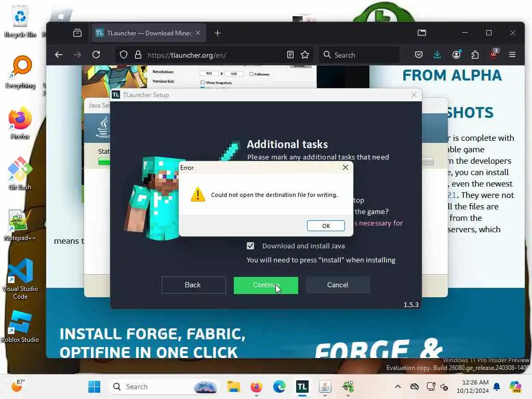Image resolution: width=532 pixels, height=399 pixels.
Task: Bookmark this page with the star icon
Action: [x=304, y=55]
